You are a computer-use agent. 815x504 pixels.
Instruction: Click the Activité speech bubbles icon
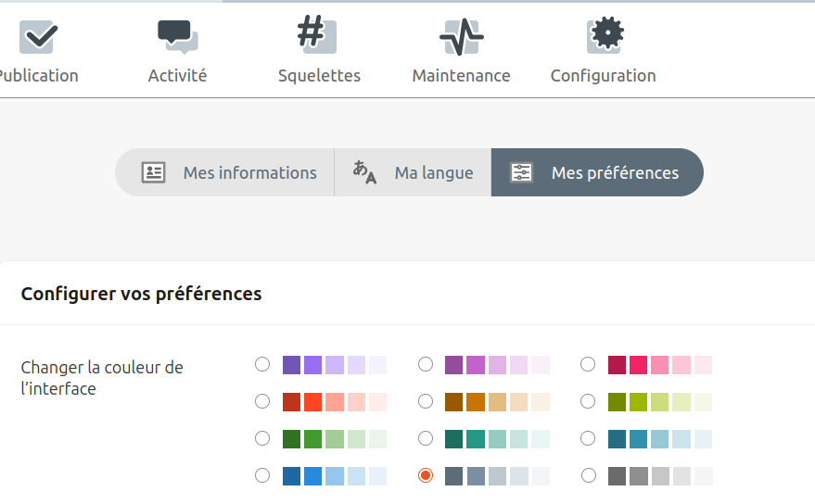click(177, 36)
